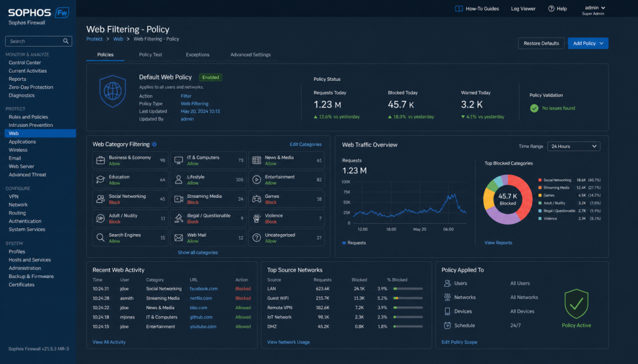Click the News & Media newspaper icon
This screenshot has height=364, width=638.
pyautogui.click(x=256, y=161)
